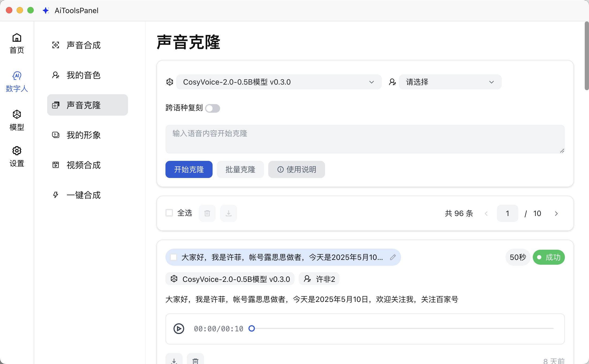The image size is (589, 364).
Task: Click the total pages number 10
Action: click(x=537, y=213)
